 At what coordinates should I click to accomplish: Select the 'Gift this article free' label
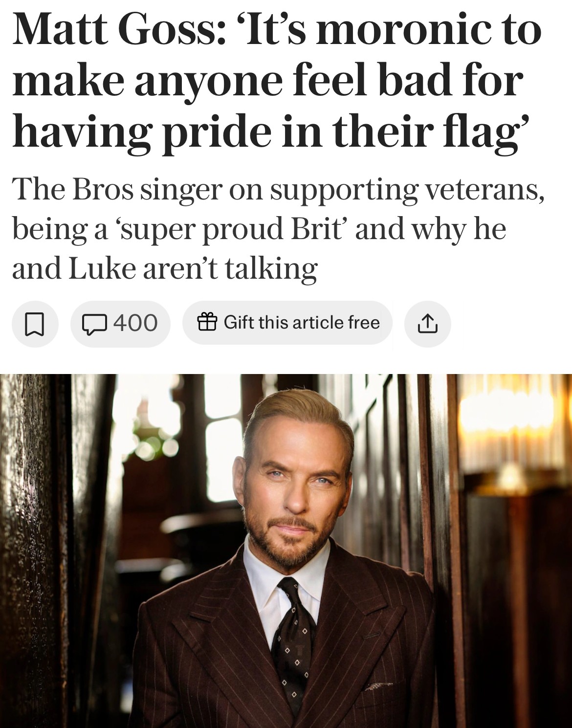pyautogui.click(x=302, y=322)
